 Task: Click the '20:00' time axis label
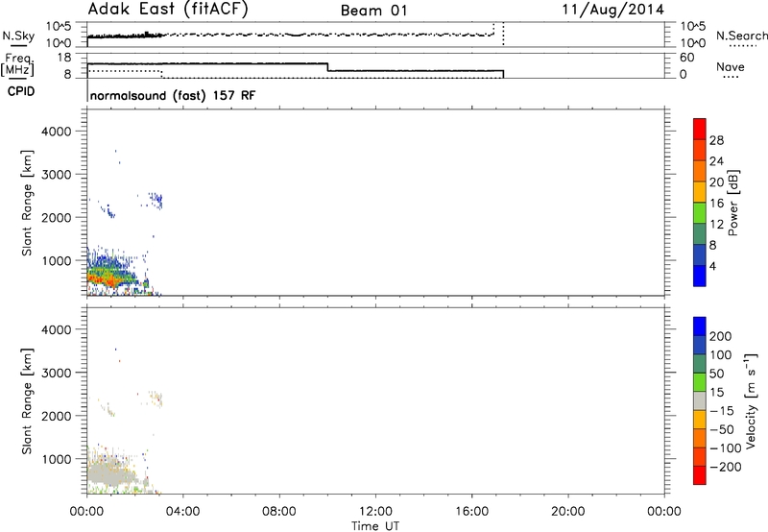(x=568, y=512)
